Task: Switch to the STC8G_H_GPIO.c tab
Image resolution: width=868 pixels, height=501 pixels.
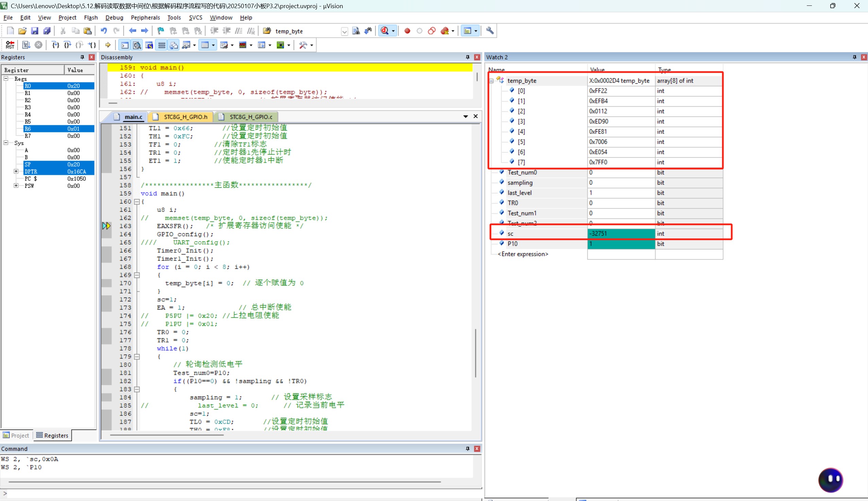Action: point(246,117)
